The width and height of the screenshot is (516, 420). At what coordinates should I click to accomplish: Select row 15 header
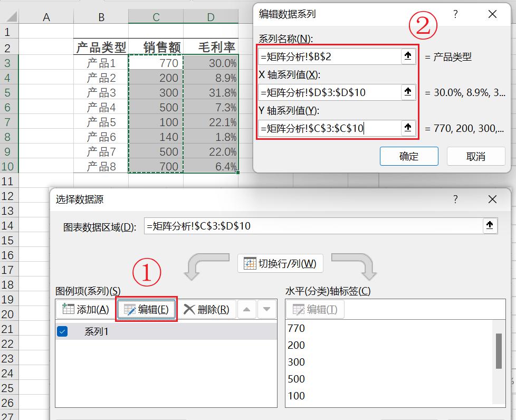click(9, 240)
